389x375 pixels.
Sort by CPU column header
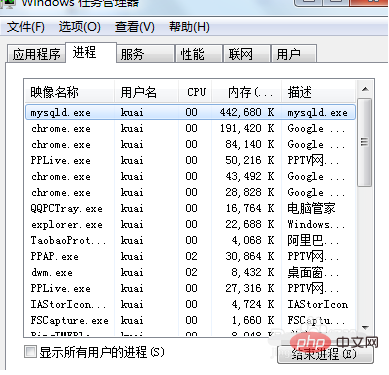pos(196,92)
